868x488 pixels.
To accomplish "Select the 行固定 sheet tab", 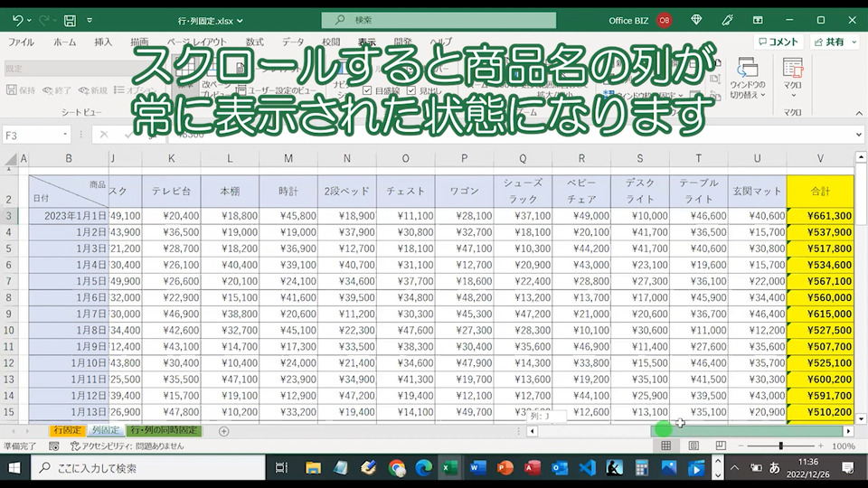I will (x=67, y=430).
